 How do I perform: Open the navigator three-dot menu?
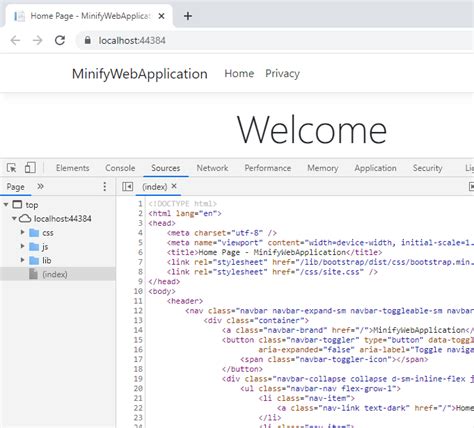pyautogui.click(x=105, y=186)
